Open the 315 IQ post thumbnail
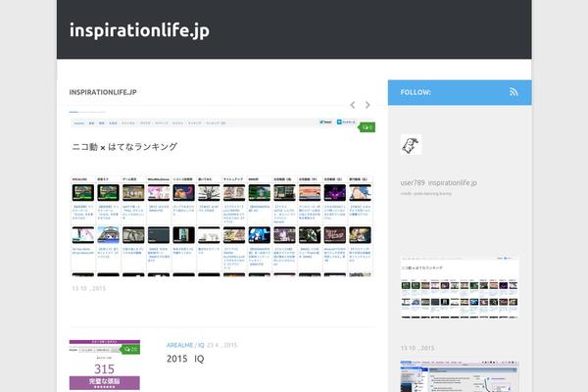 [x=105, y=365]
